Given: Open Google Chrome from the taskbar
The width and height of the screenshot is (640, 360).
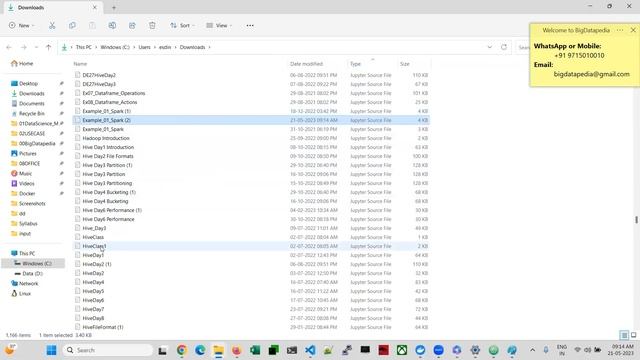Looking at the screenshot, I should (182, 350).
